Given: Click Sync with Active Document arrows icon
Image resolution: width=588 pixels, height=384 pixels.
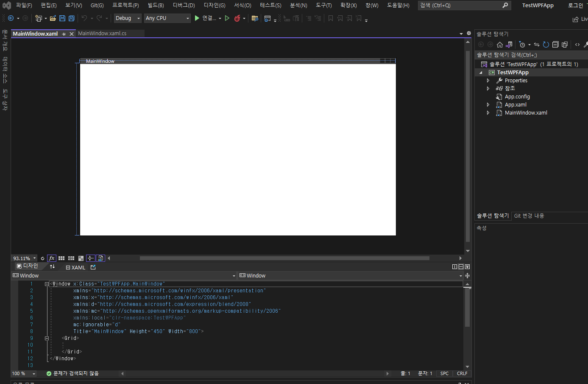Looking at the screenshot, I should coord(537,45).
